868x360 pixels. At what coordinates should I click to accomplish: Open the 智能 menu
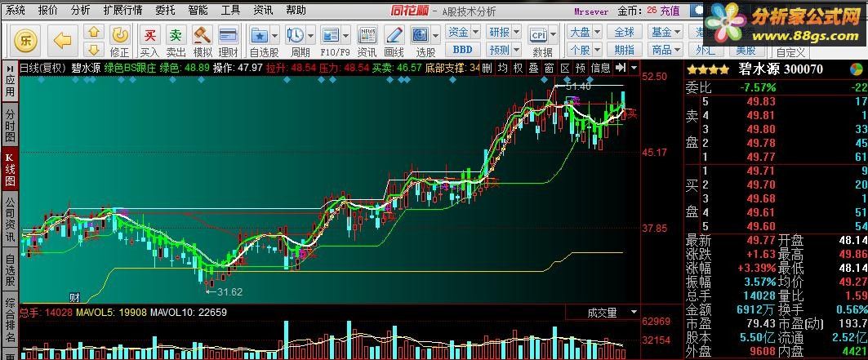click(x=198, y=10)
